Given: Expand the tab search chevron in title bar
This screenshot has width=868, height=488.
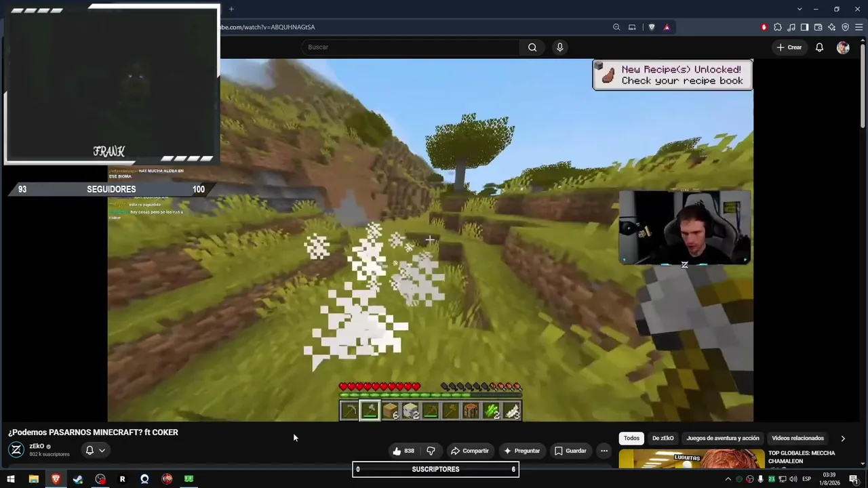Looking at the screenshot, I should coord(800,9).
